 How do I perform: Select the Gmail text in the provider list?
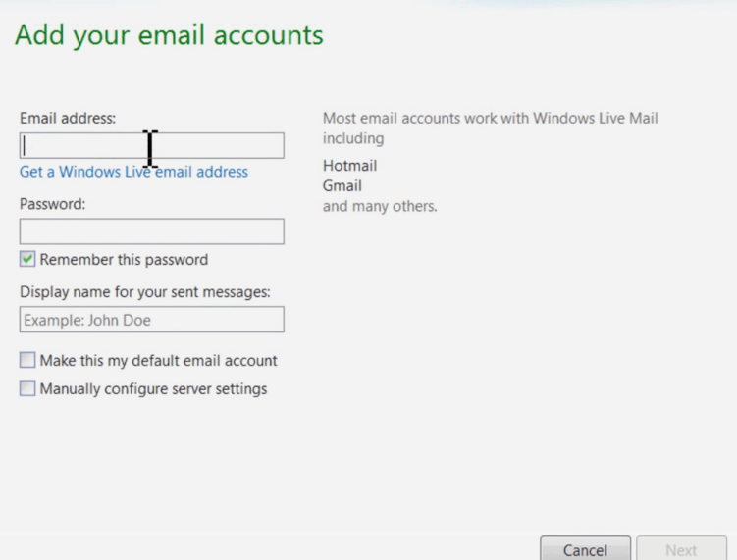click(x=342, y=185)
